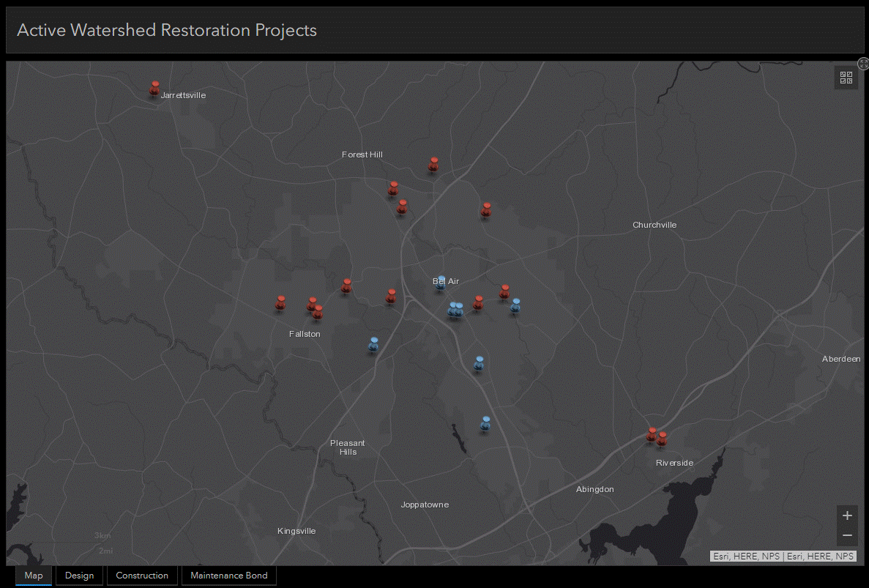The width and height of the screenshot is (869, 588).
Task: Click the red pin near Forest Hill
Action: click(x=432, y=165)
